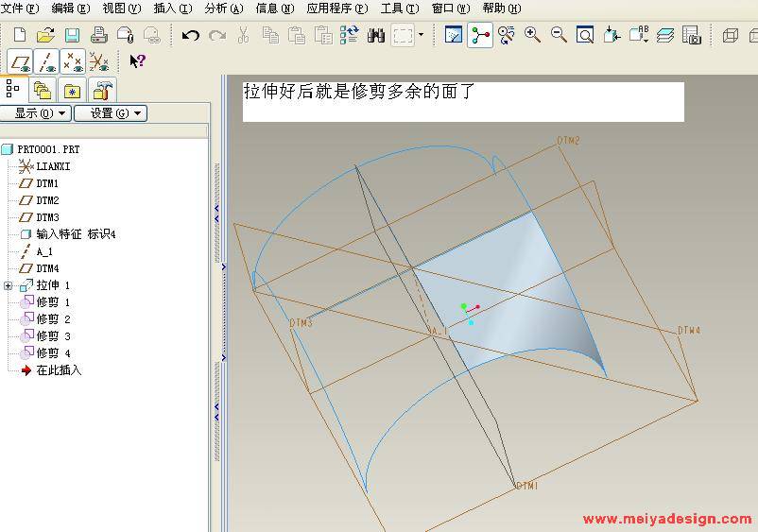The width and height of the screenshot is (758, 532).
Task: Click the Zoom Out magnifier
Action: click(559, 35)
